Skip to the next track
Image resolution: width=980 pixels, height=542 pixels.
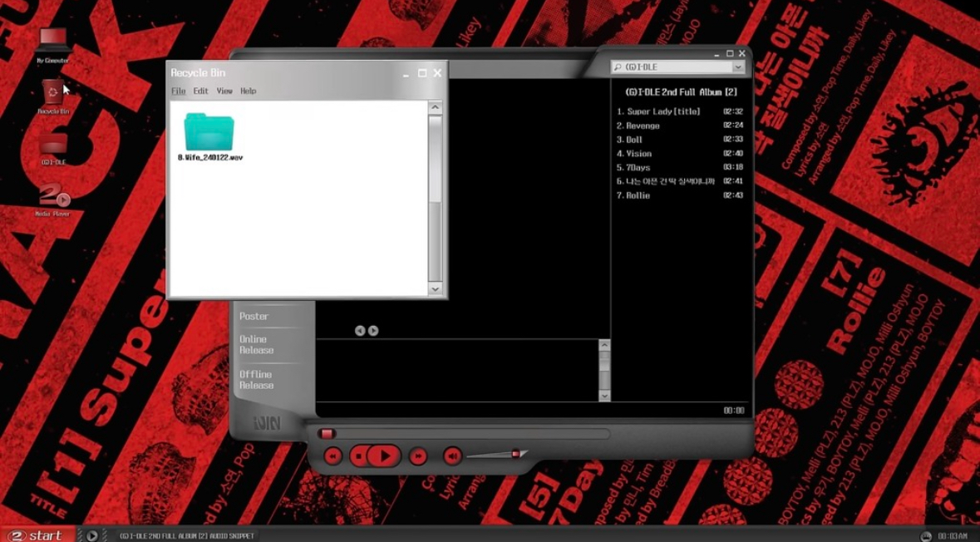click(x=418, y=456)
